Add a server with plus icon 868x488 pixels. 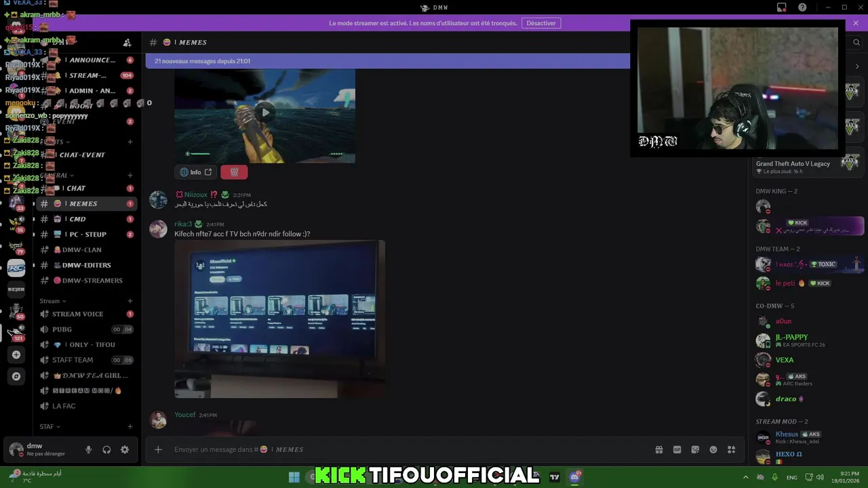(x=16, y=354)
